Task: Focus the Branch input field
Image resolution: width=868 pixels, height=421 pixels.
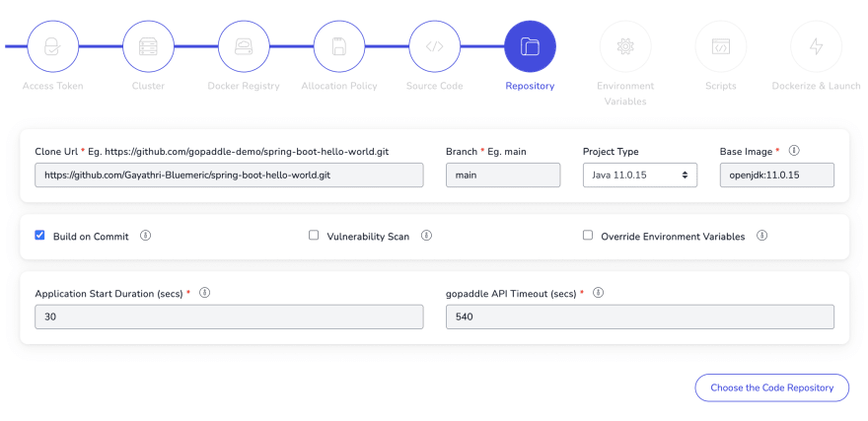Action: pyautogui.click(x=503, y=175)
